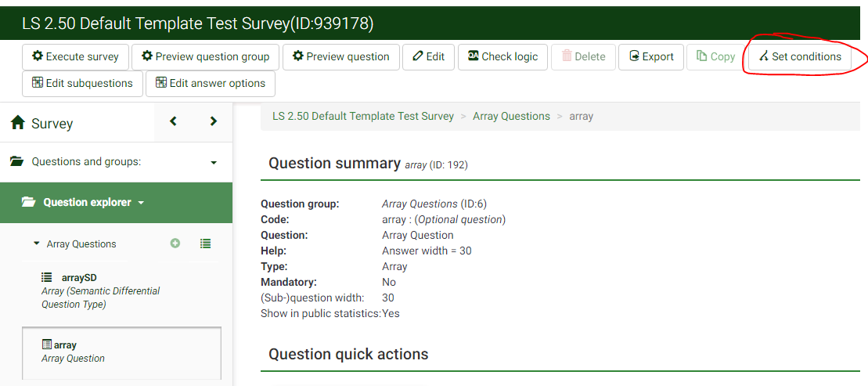Collapse the Array Questions tree group

coord(36,244)
